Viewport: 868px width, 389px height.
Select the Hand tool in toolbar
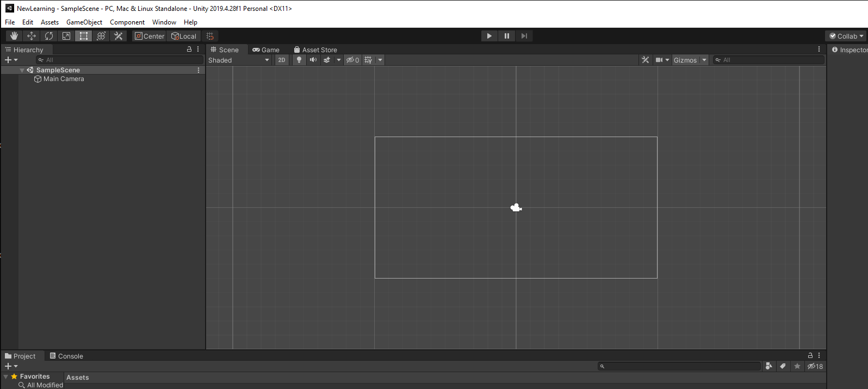pyautogui.click(x=14, y=36)
